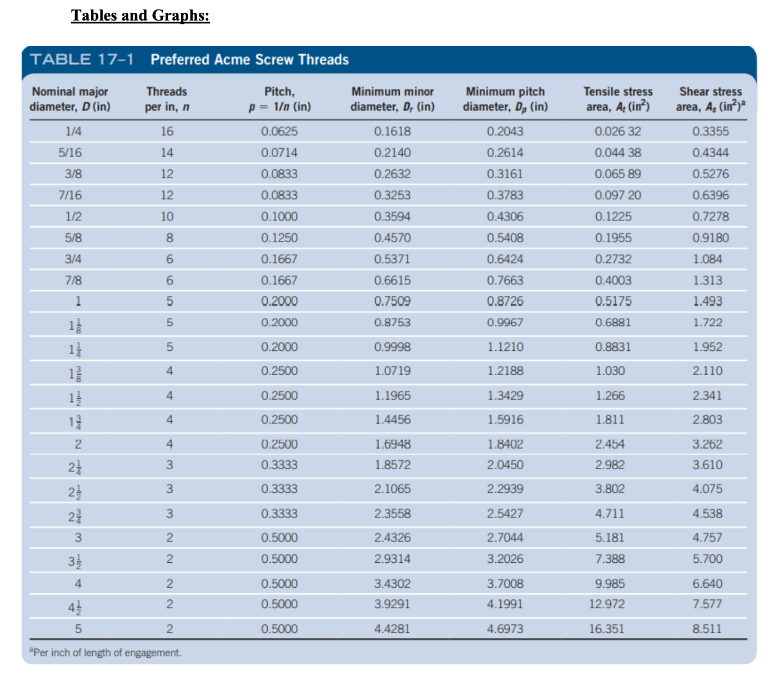Click minor diameter value '1.1965'
The height and width of the screenshot is (676, 784).
tap(393, 396)
